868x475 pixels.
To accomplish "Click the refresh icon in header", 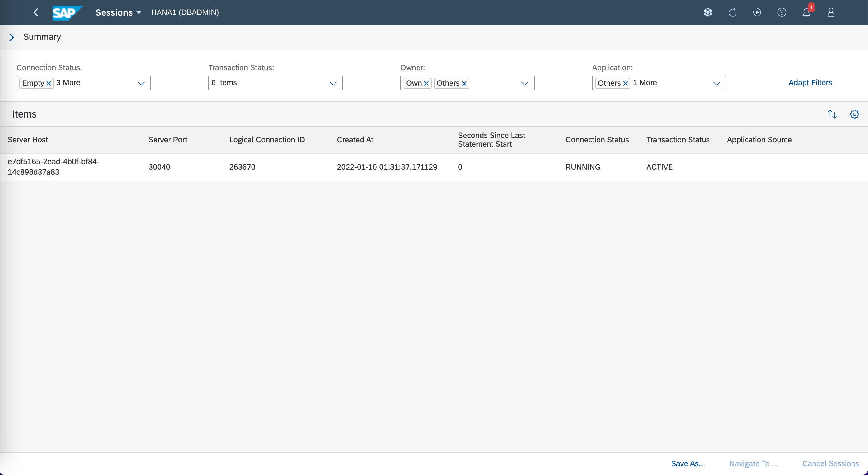I will [732, 12].
